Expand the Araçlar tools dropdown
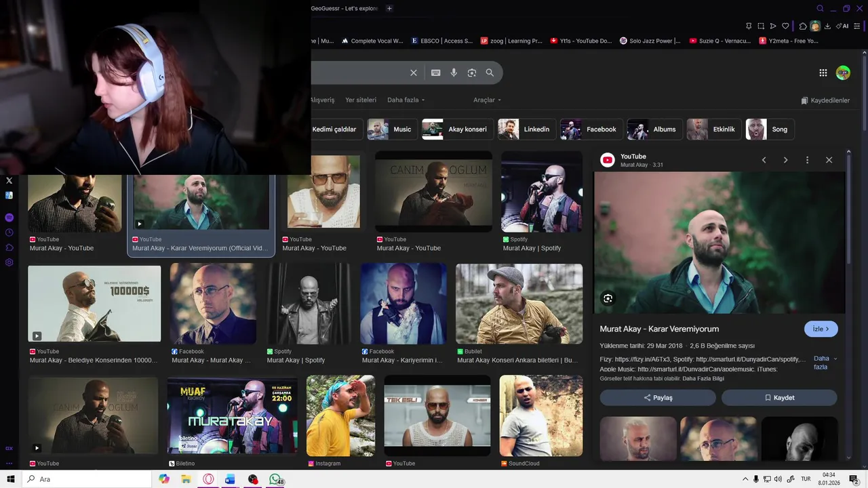Image resolution: width=868 pixels, height=488 pixels. tap(487, 100)
